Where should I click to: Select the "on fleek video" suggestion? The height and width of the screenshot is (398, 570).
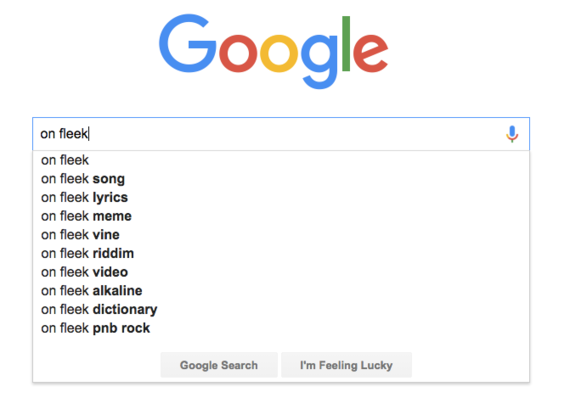(x=281, y=272)
